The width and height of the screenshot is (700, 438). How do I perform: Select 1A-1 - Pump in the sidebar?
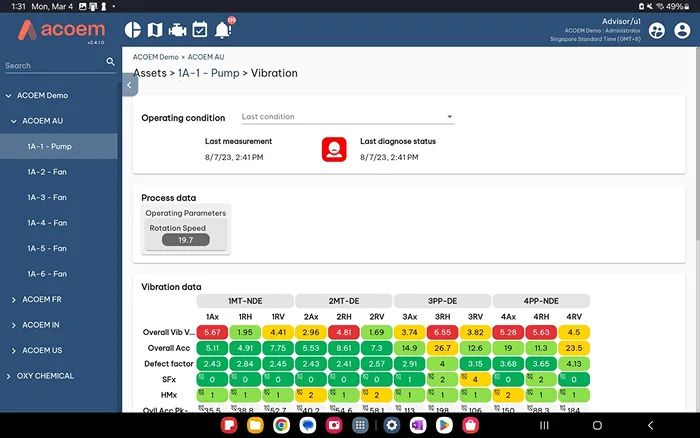point(58,146)
